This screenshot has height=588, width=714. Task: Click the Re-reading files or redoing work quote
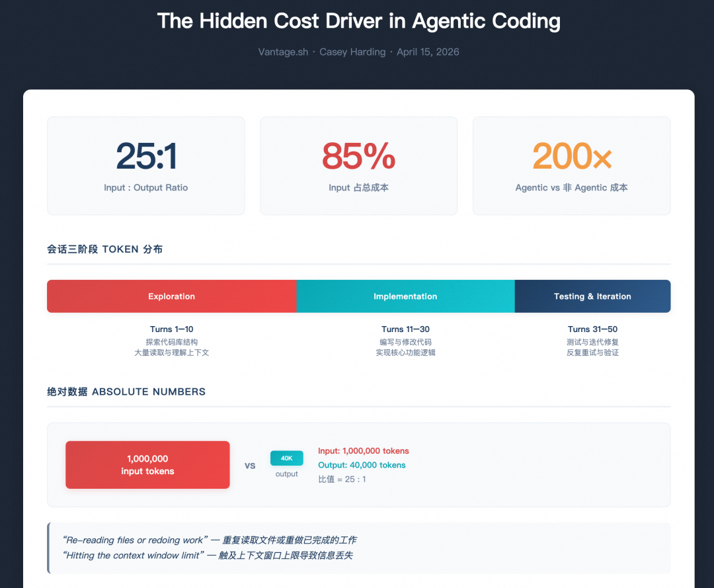(210, 540)
